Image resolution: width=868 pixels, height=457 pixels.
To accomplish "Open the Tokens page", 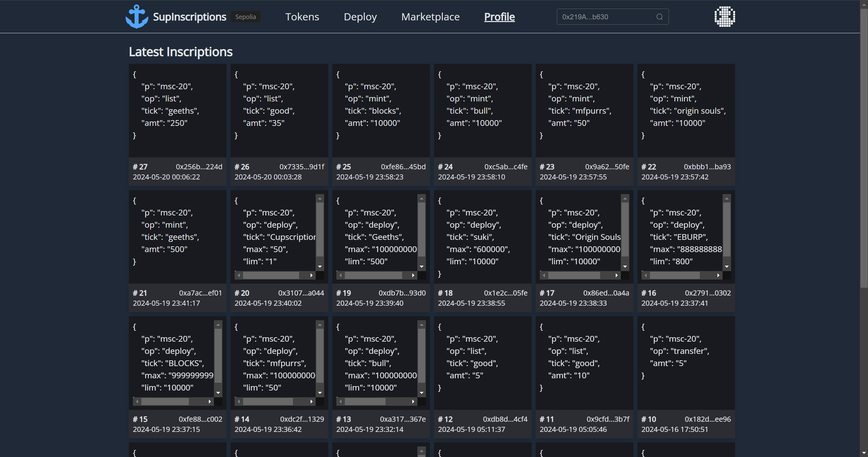I will pyautogui.click(x=302, y=17).
